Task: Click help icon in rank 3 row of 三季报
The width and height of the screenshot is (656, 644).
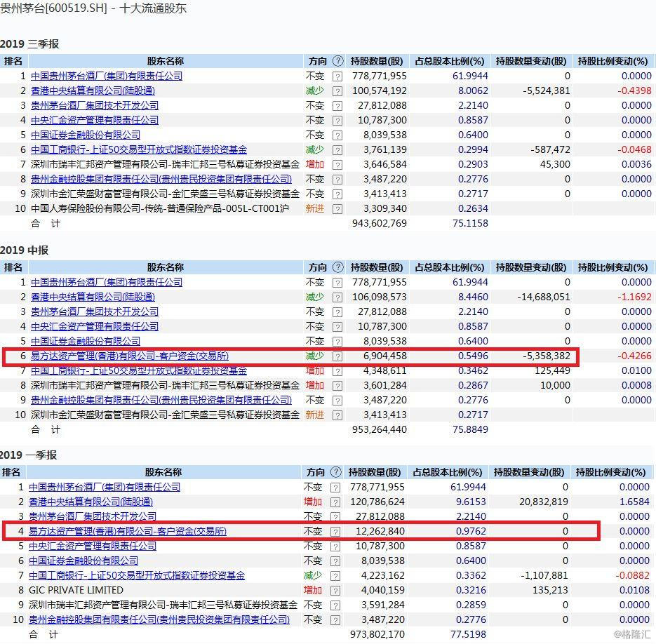Action: tap(337, 106)
